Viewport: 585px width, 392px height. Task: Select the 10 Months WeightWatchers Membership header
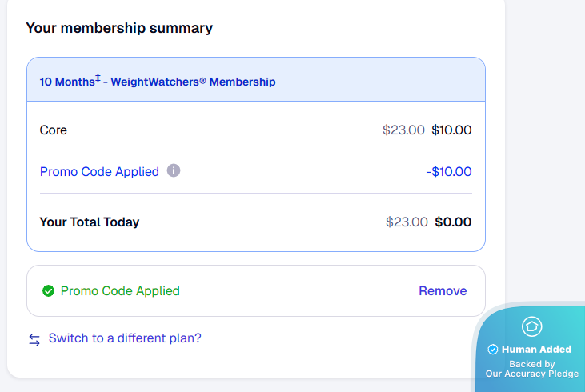point(158,82)
